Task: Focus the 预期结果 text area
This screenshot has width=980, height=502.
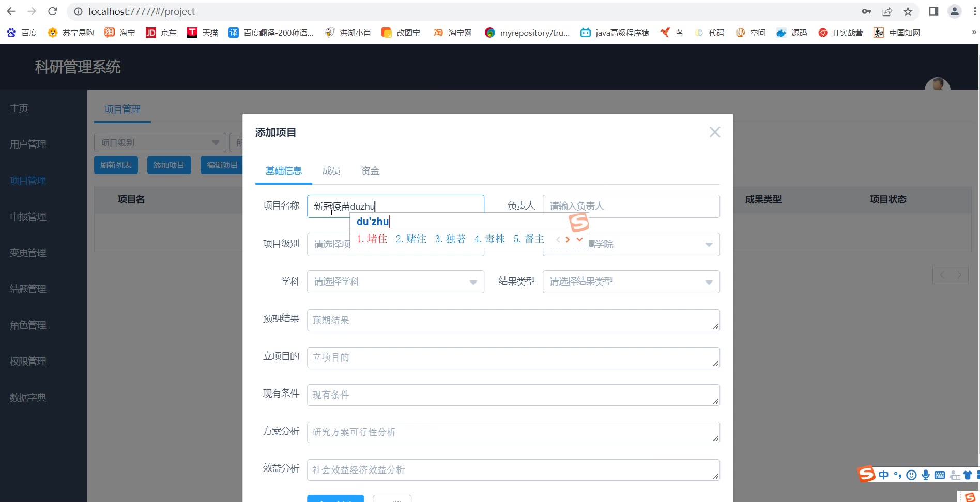Action: [x=513, y=320]
